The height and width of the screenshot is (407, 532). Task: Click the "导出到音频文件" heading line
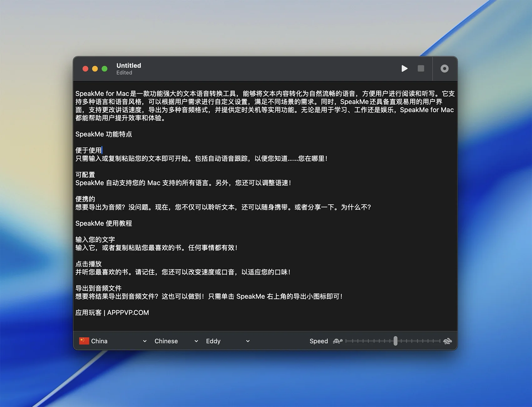[98, 288]
